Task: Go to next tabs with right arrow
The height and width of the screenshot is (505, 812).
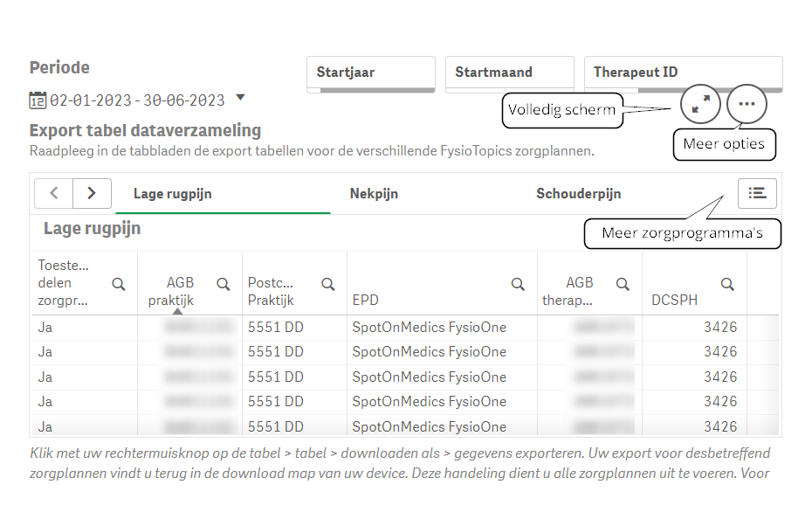Action: (92, 193)
